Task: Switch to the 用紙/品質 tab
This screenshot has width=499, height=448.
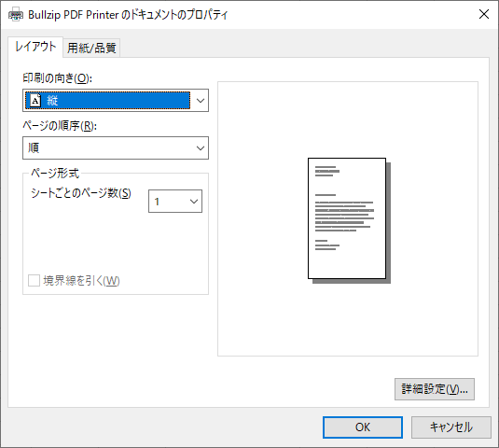Action: (x=91, y=49)
